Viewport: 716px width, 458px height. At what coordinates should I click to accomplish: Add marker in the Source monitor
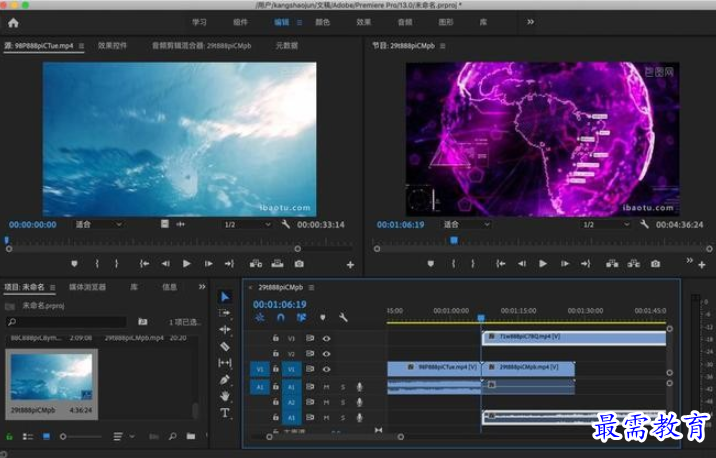tap(74, 263)
